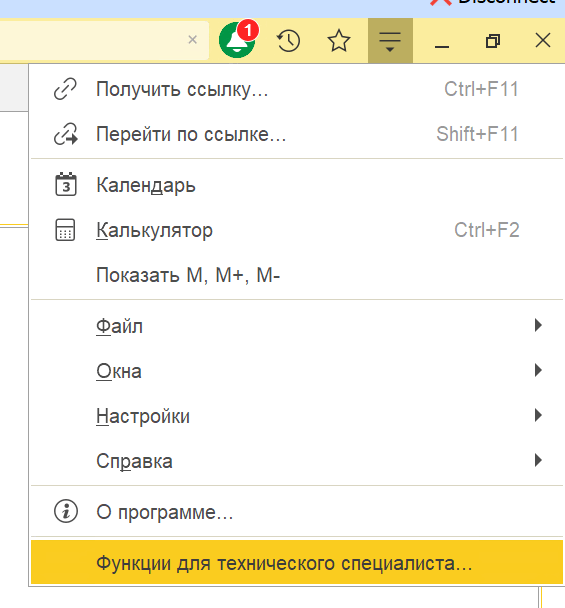Open Функции для технического специалиста…
This screenshot has width=565, height=608.
297,562
